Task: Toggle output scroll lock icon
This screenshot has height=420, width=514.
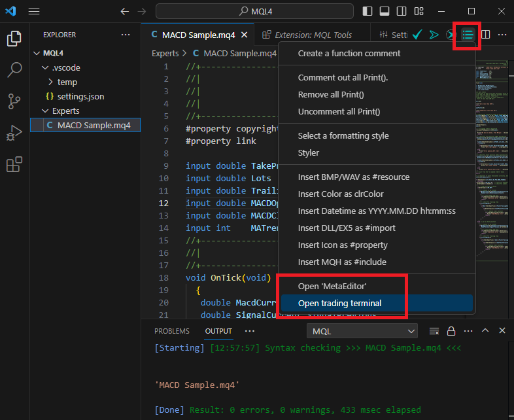Action: [x=451, y=331]
